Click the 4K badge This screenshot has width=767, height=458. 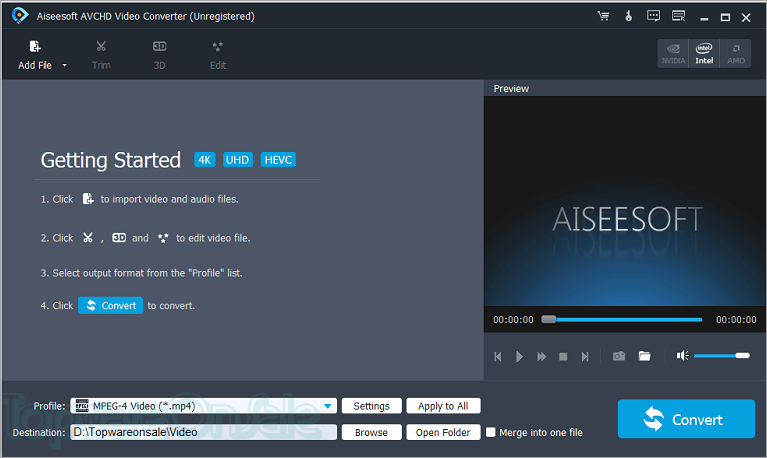pos(204,160)
